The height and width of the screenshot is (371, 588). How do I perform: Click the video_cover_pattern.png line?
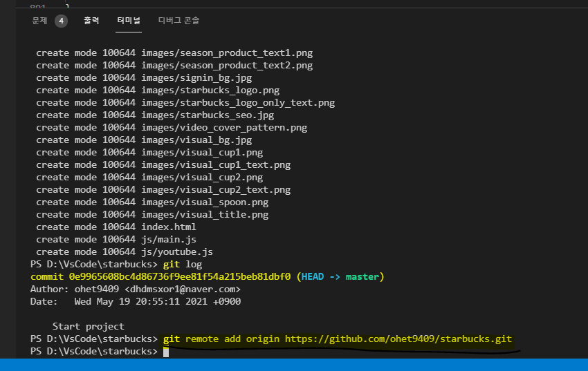pos(172,128)
